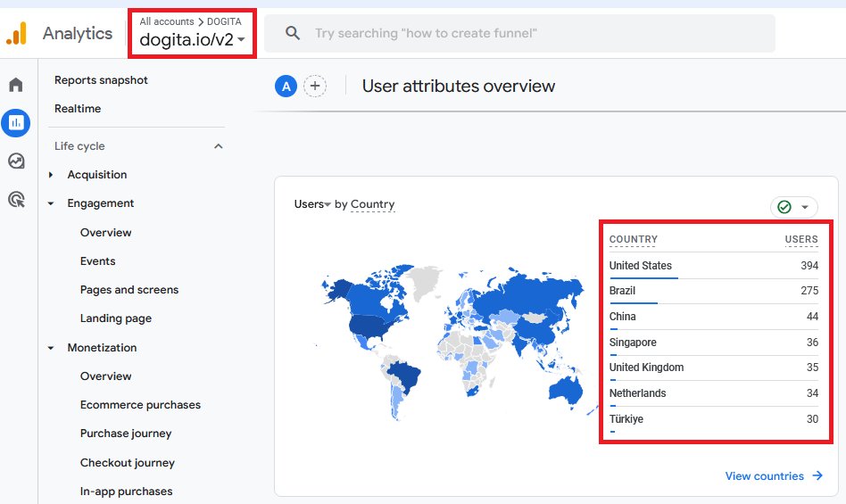Viewport: 846px width, 504px height.
Task: Open the Home icon in sidebar
Action: pos(16,85)
